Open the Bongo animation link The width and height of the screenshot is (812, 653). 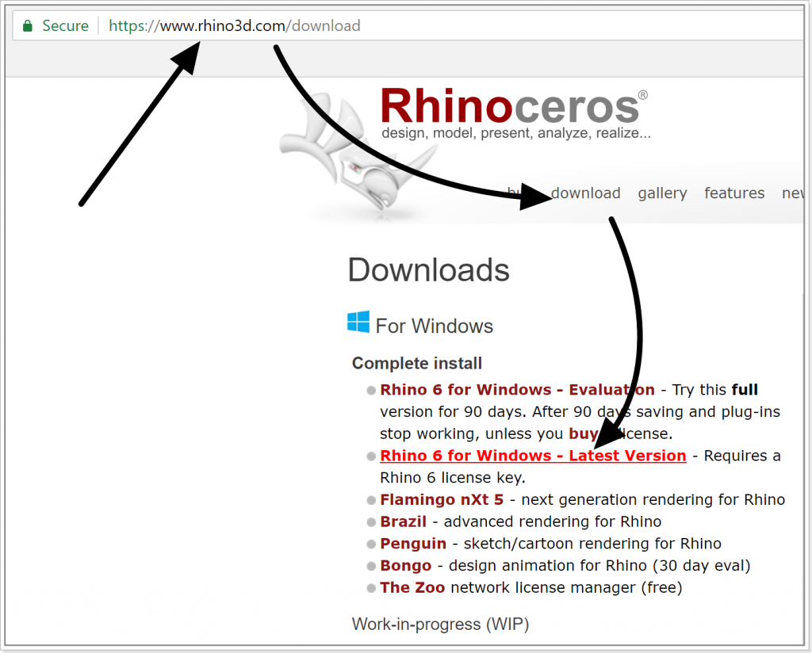point(405,566)
